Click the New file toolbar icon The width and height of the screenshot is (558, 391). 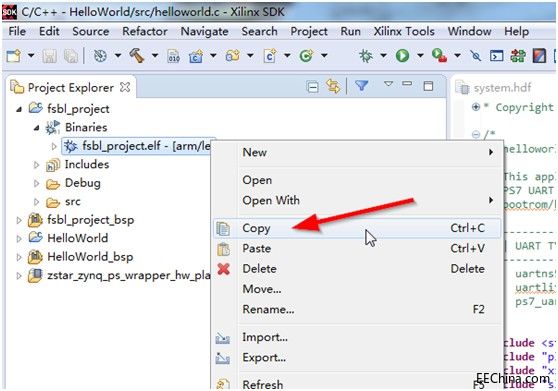pos(14,56)
